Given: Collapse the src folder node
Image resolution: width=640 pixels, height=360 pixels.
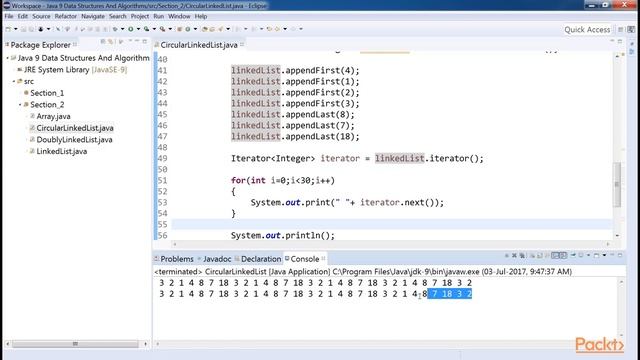Looking at the screenshot, I should coord(13,81).
